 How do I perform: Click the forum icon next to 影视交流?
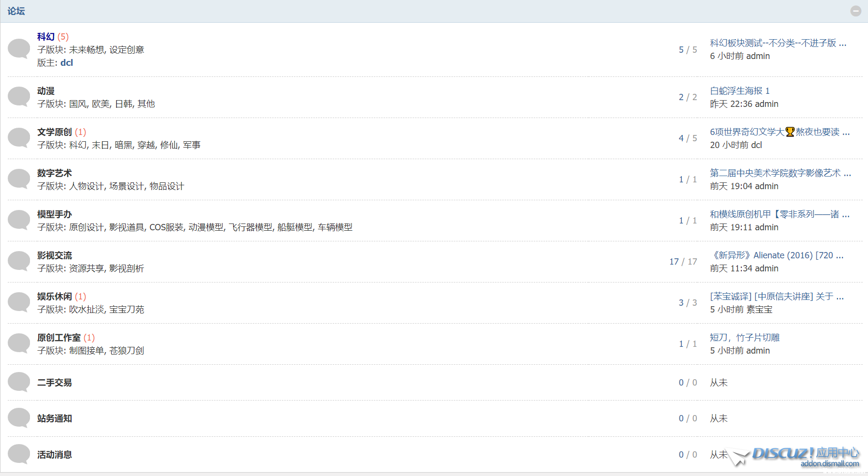pyautogui.click(x=19, y=261)
